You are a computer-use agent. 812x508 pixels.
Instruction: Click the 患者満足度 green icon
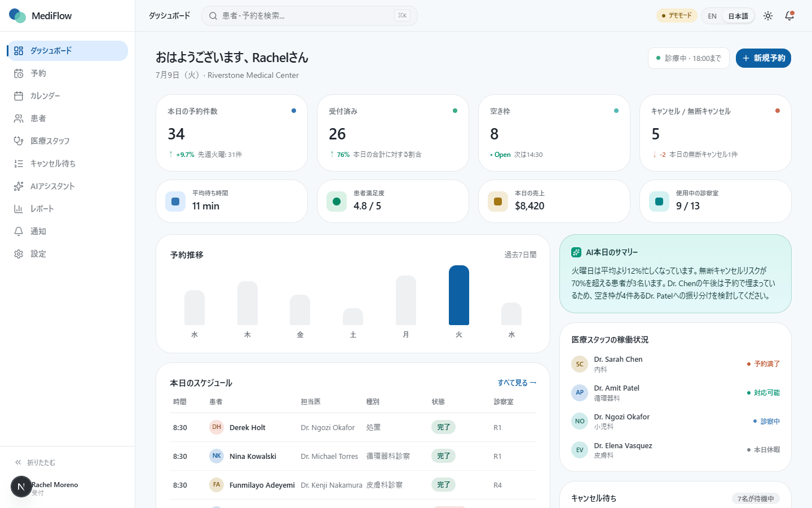(x=337, y=202)
